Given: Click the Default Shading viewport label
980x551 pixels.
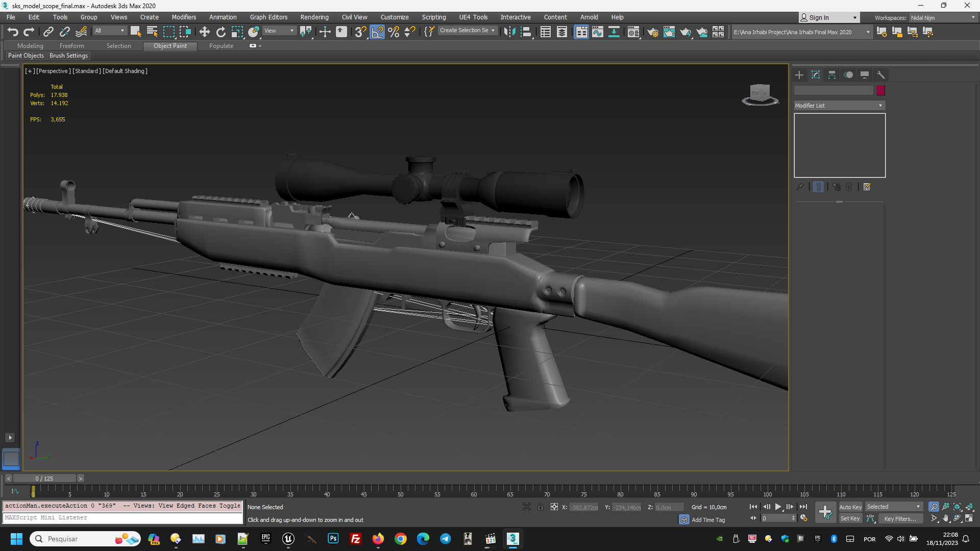Looking at the screenshot, I should coord(125,71).
